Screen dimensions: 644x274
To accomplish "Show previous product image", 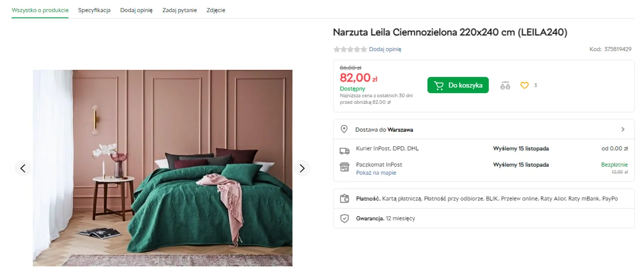I will [x=23, y=168].
